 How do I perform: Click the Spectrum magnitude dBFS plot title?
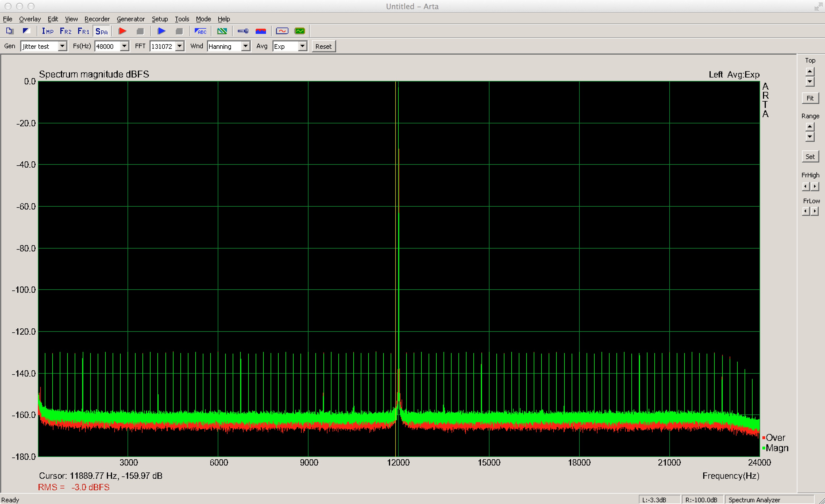point(94,74)
